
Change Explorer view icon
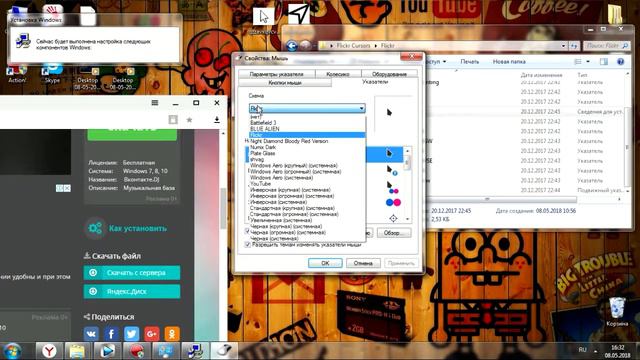[578, 62]
